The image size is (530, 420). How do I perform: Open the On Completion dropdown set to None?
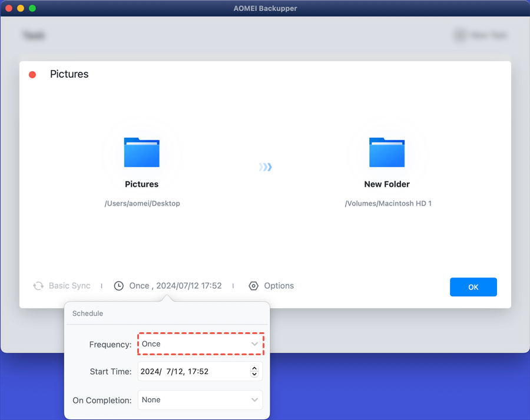tap(200, 400)
